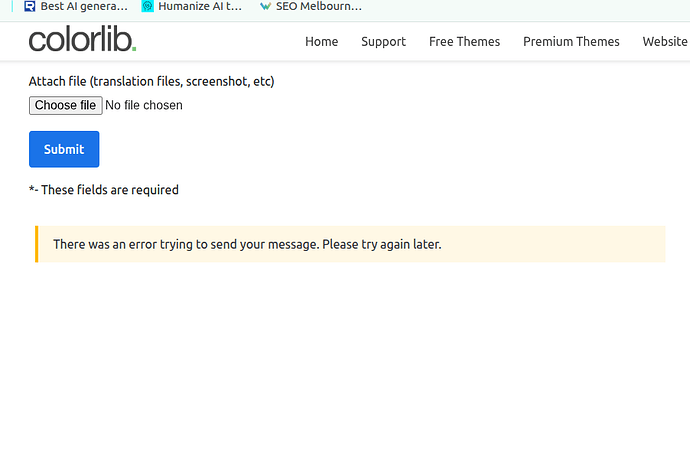The height and width of the screenshot is (455, 690).
Task: Open the Premium Themes menu item
Action: click(571, 41)
